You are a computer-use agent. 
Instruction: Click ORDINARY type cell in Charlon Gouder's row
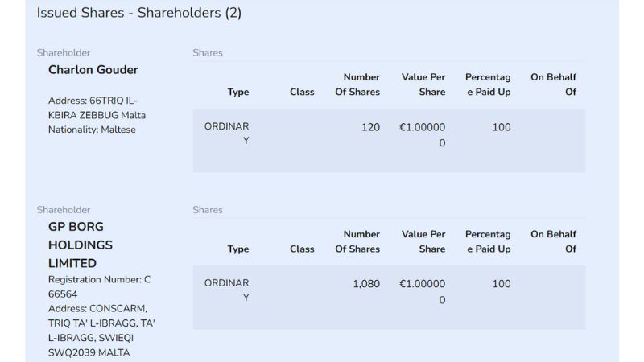[227, 134]
